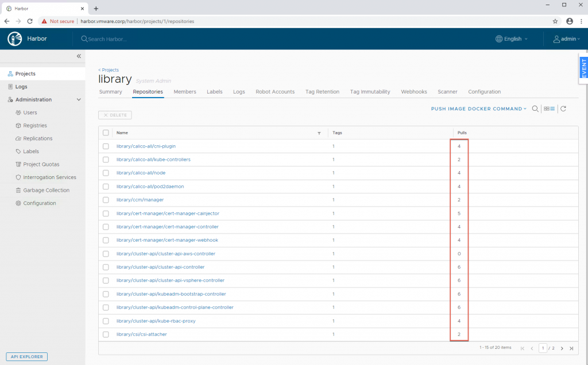Toggle the select-all checkbox in table header
Screen dimensions: 588x365
click(x=106, y=133)
